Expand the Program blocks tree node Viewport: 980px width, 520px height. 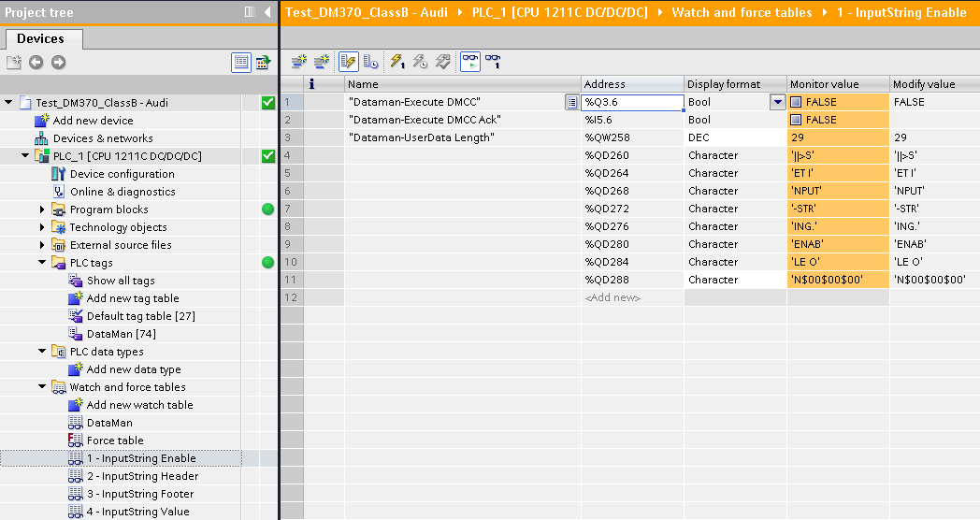coord(42,209)
